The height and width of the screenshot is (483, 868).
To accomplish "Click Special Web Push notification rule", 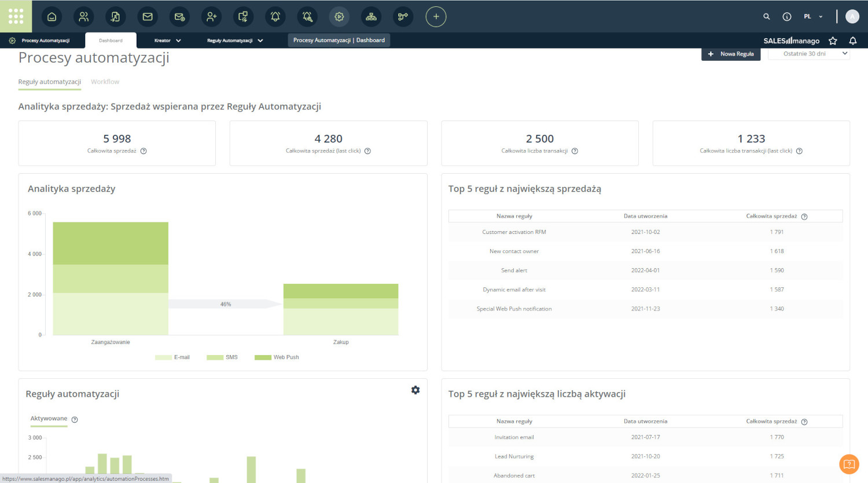I will tap(514, 309).
